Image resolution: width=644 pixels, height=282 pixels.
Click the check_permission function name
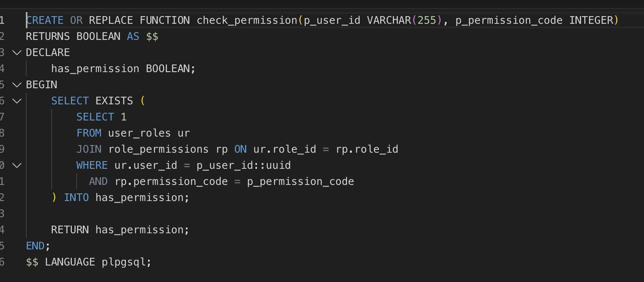247,21
